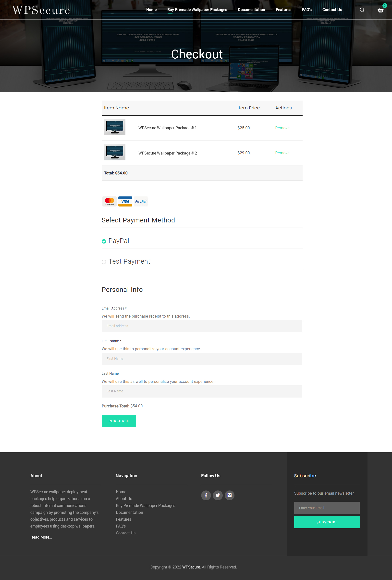This screenshot has height=580, width=392.
Task: Open Buy Premade Wallpaper Packages menu item
Action: click(197, 10)
